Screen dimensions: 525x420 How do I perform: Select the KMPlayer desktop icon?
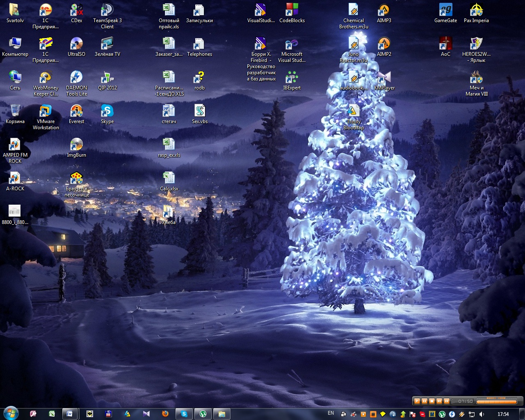[x=384, y=78]
